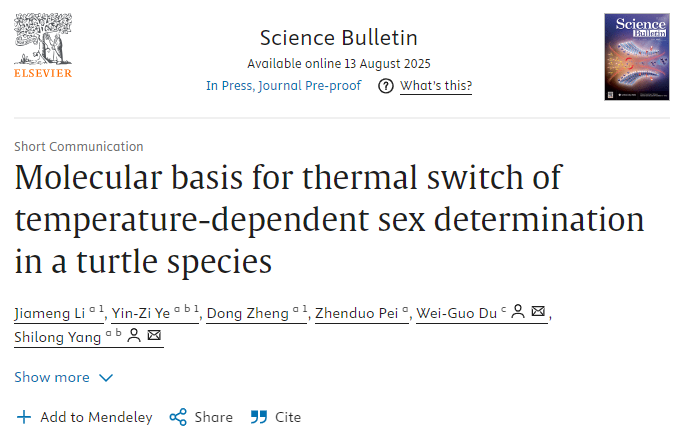Click the Cite quotation marks icon

tap(259, 417)
